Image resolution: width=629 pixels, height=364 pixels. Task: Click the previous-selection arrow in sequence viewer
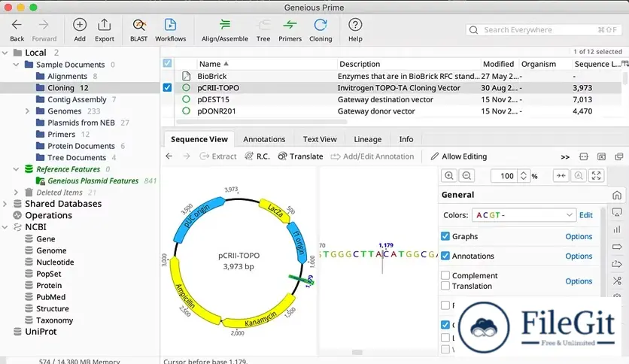169,156
